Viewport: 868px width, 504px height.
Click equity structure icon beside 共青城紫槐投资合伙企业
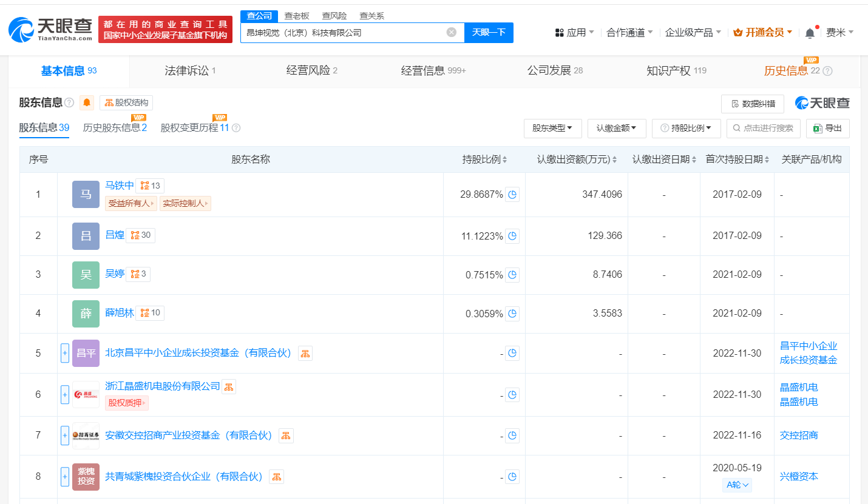coord(276,477)
